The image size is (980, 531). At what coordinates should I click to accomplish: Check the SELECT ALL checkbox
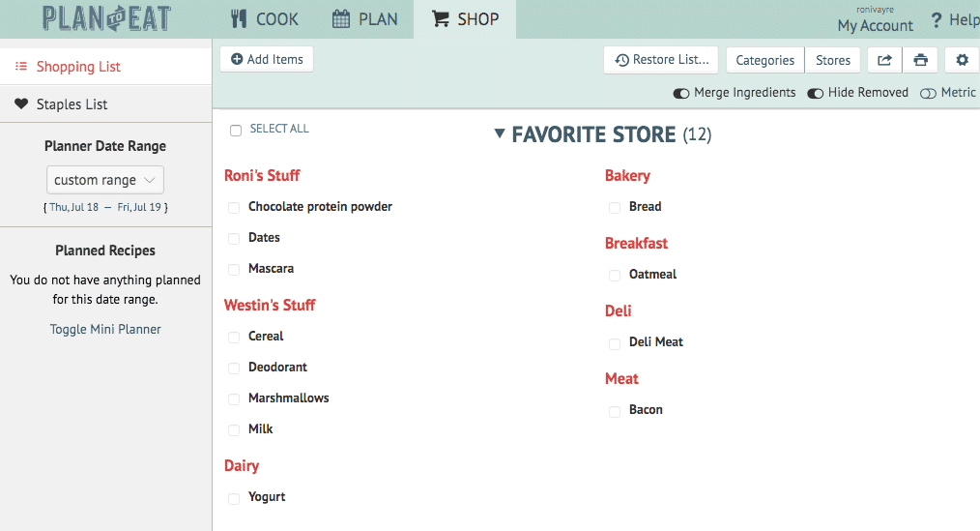(x=236, y=131)
